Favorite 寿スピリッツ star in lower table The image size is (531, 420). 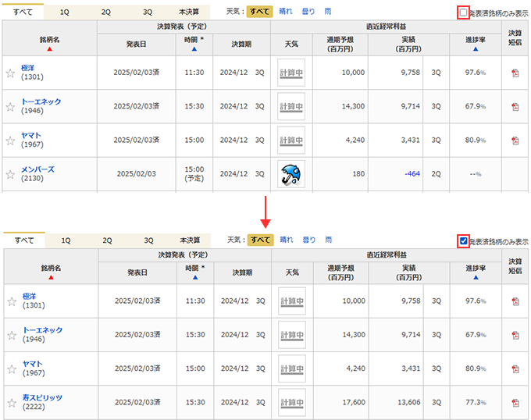pyautogui.click(x=12, y=403)
